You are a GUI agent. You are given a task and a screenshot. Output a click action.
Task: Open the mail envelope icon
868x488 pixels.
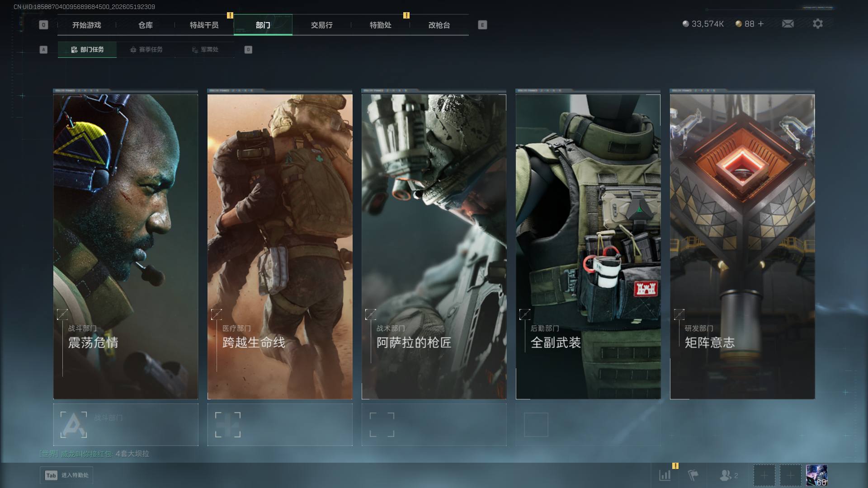788,23
